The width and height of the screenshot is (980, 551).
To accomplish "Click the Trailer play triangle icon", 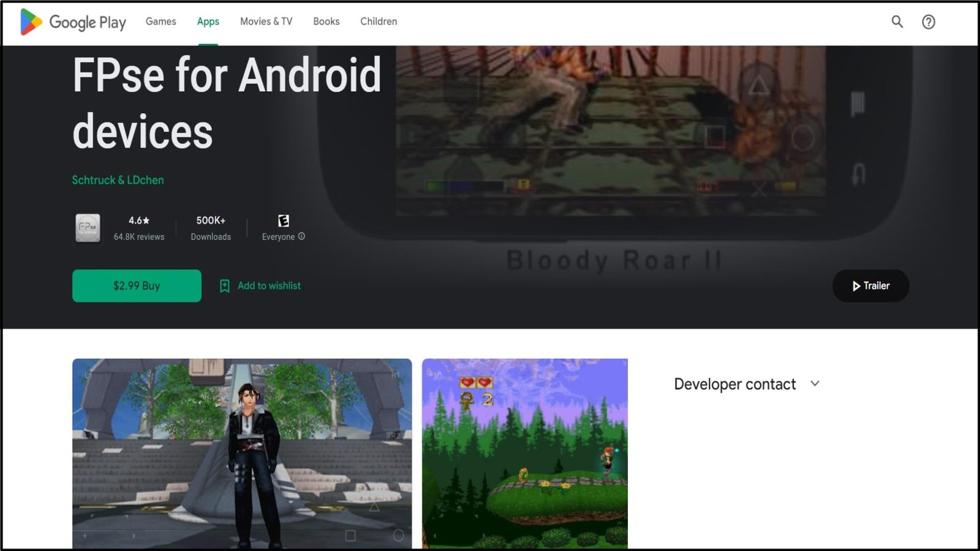I will [856, 286].
